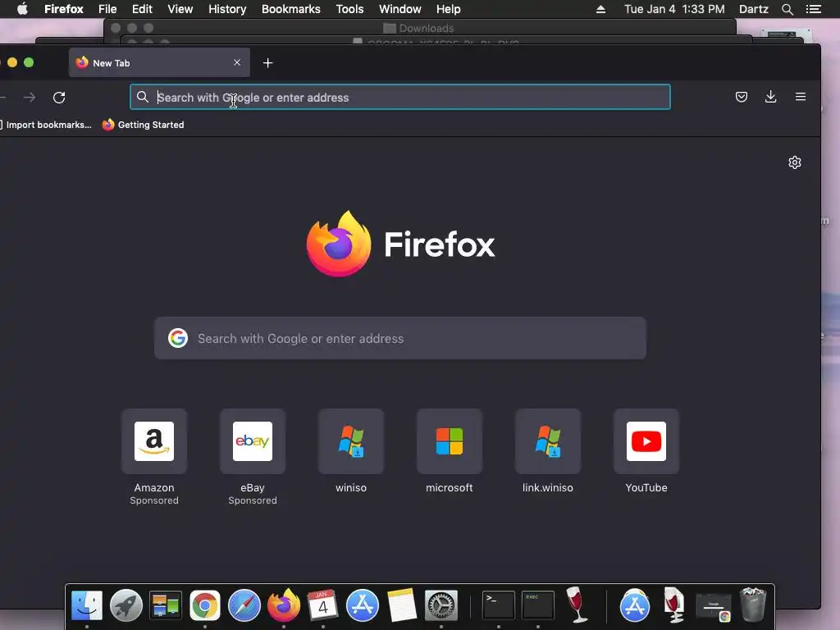Open the exec terminal icon in dock
Image resolution: width=840 pixels, height=630 pixels.
click(x=538, y=605)
